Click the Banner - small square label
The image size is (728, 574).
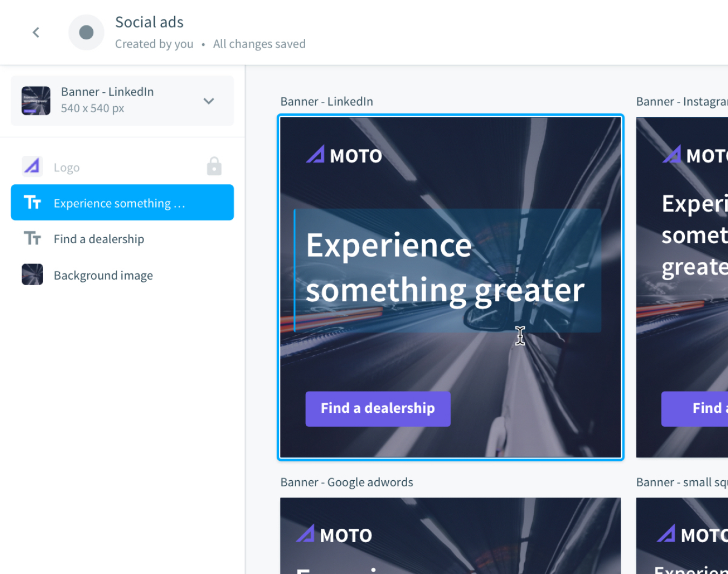point(682,482)
